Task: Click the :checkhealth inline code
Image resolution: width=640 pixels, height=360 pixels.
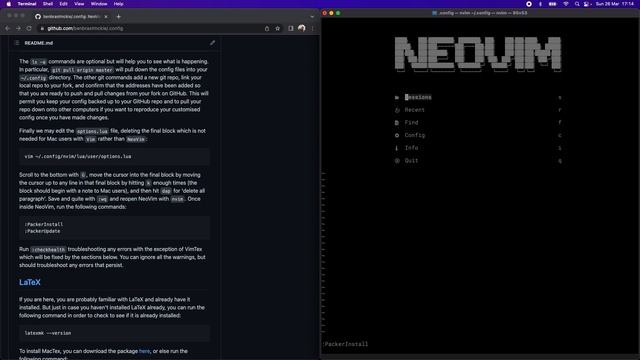Action: point(48,249)
